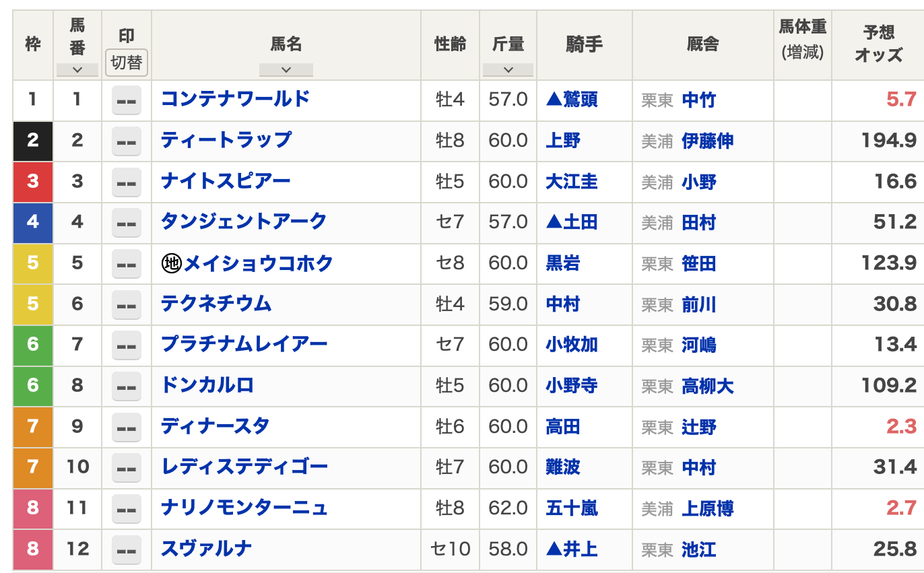Click the mark selector for ディナースタ
Screen dimensions: 924x573
127,427
